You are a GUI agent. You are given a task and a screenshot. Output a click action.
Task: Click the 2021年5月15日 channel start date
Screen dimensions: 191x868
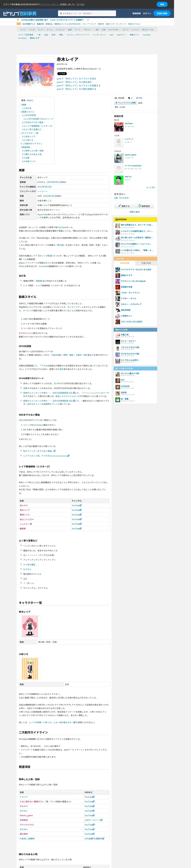45,187
